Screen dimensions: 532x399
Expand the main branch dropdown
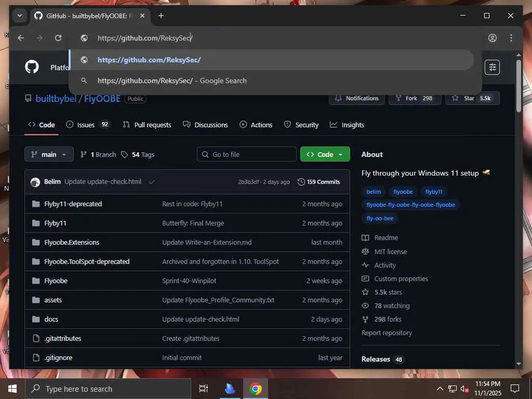49,154
